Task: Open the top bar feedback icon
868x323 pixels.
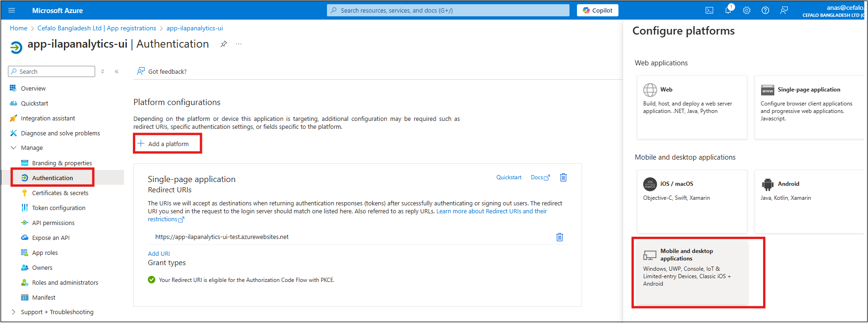Action: point(784,10)
